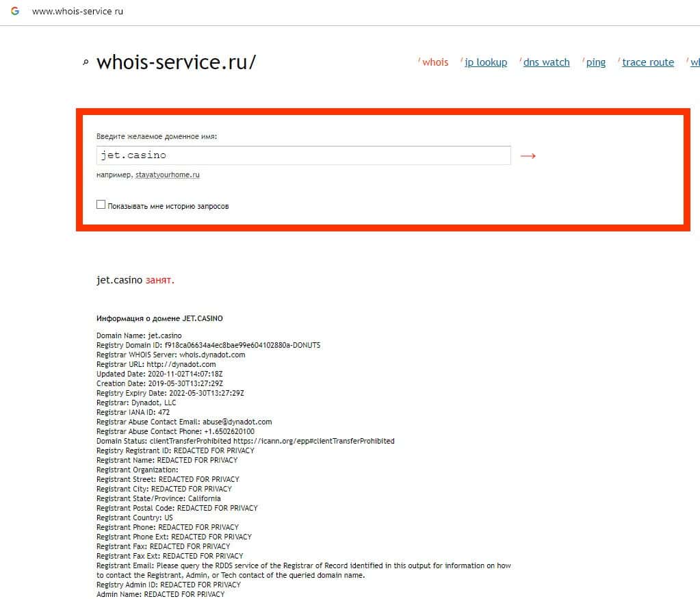The image size is (700, 599).
Task: Click the Domain Status clientTransferProhibited line
Action: click(246, 442)
